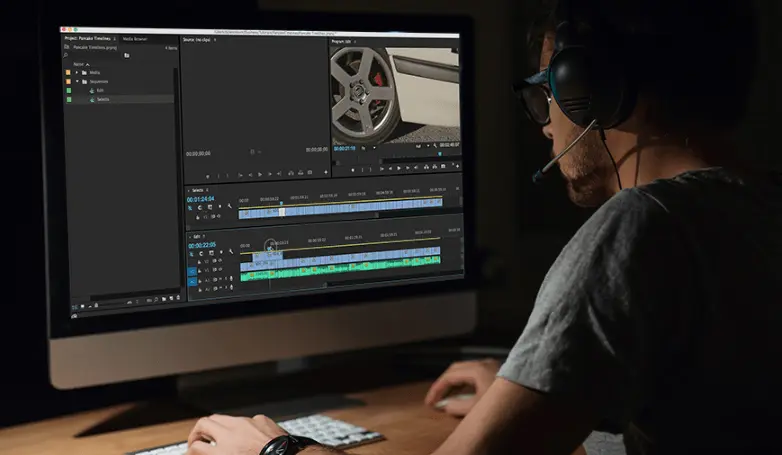This screenshot has width=782, height=455.
Task: Click the export frame camera icon in Program monitor
Action: point(443,167)
